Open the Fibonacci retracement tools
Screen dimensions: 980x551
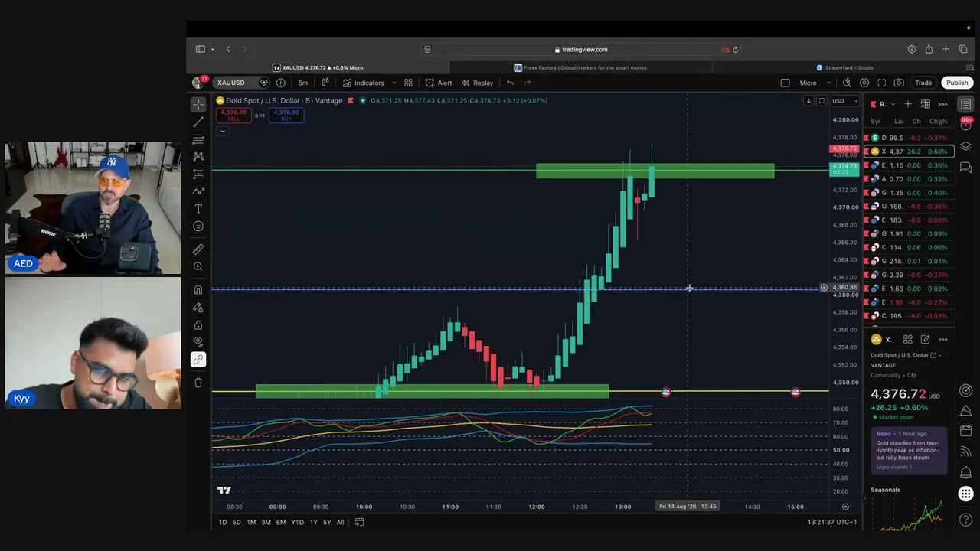(x=198, y=139)
